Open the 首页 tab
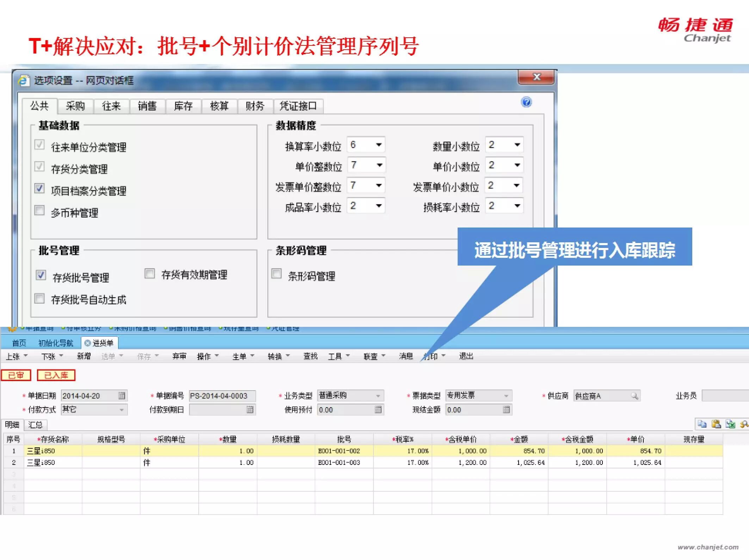This screenshot has height=560, width=749. tap(19, 343)
